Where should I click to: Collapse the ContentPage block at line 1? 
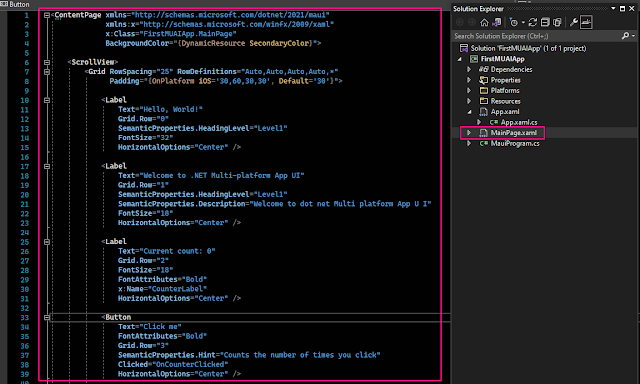coord(47,15)
